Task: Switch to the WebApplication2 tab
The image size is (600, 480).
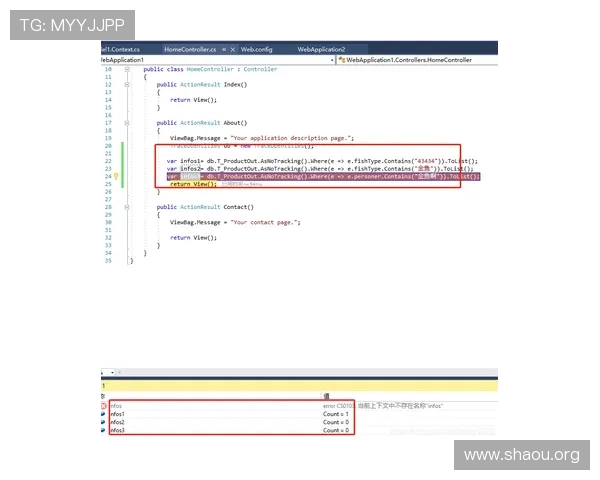Action: 321,49
